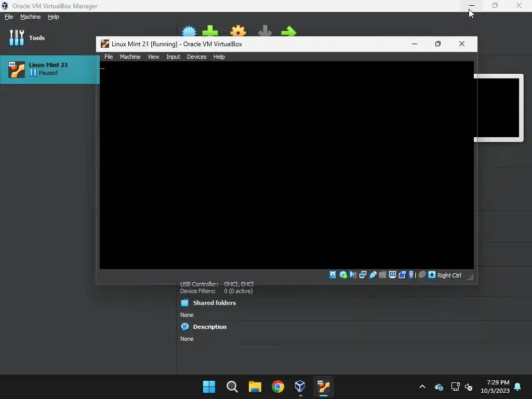Click the display monitor status icon

click(x=392, y=275)
